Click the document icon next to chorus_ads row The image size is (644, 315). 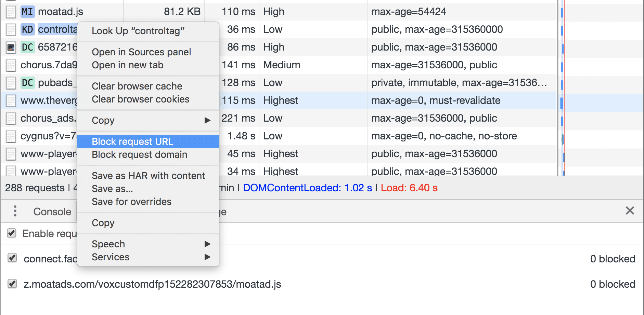pos(11,118)
